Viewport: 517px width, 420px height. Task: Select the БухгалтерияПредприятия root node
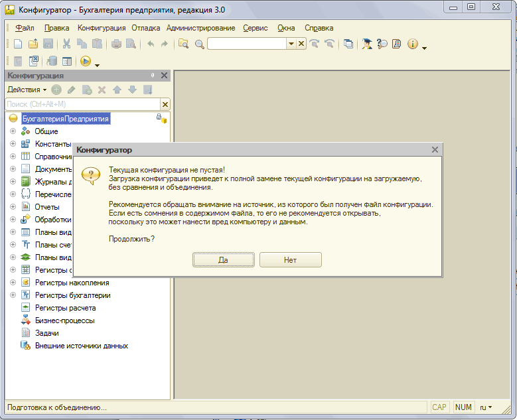[x=65, y=119]
